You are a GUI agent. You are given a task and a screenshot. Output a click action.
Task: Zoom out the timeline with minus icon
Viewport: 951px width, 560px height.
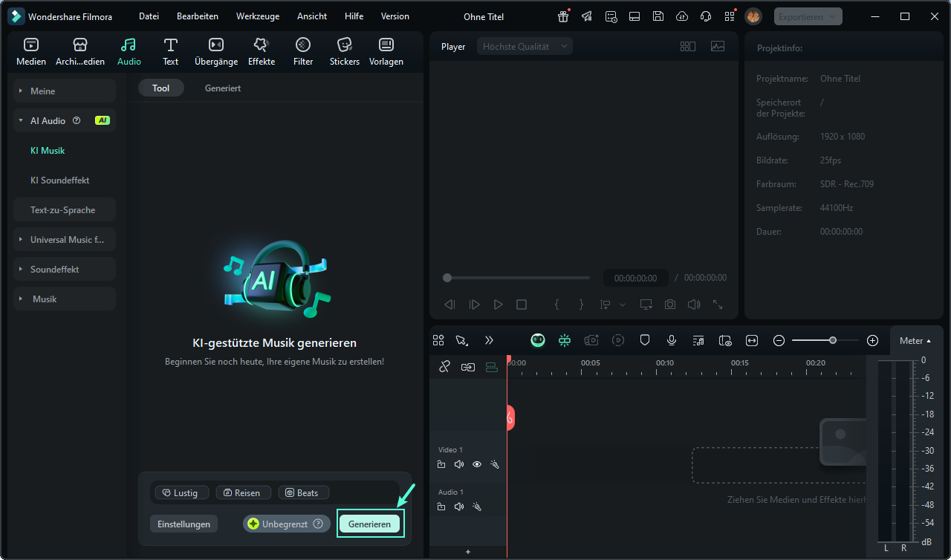pos(779,340)
